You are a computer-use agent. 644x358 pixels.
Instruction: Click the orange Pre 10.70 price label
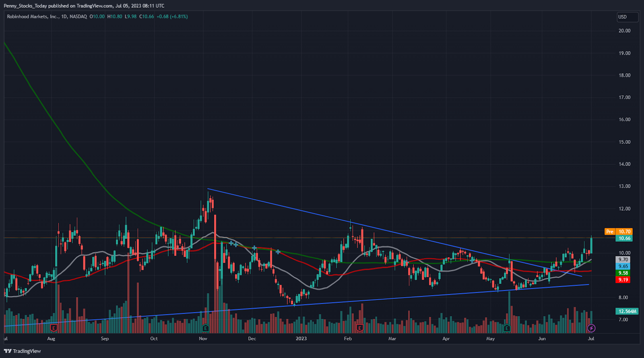click(619, 232)
